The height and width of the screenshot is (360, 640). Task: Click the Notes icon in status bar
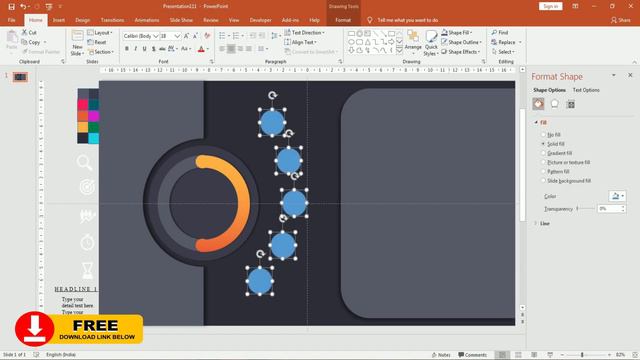441,355
